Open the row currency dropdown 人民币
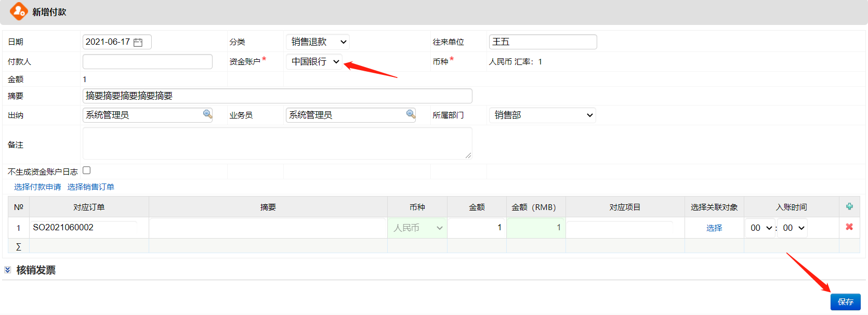 417,228
